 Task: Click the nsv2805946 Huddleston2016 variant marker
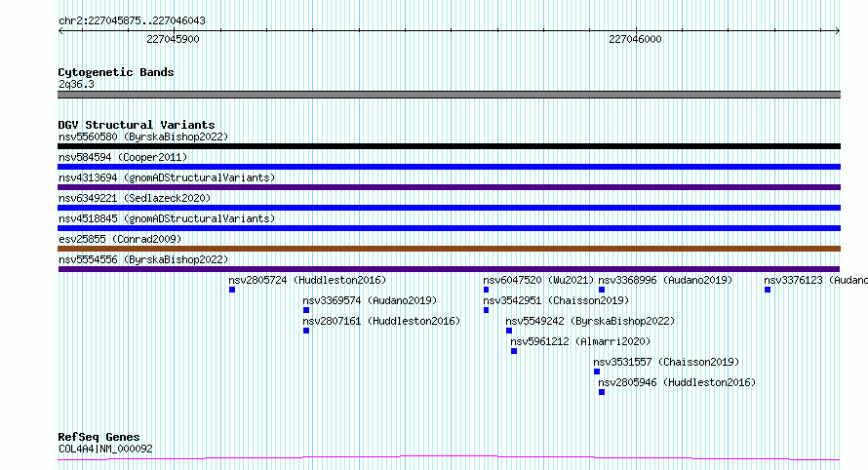click(602, 392)
